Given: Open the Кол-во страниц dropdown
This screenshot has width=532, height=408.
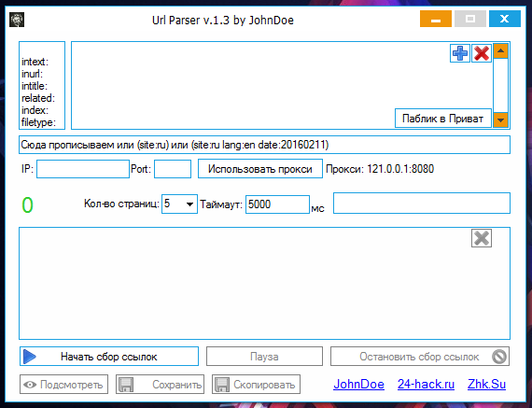Looking at the screenshot, I should [179, 204].
